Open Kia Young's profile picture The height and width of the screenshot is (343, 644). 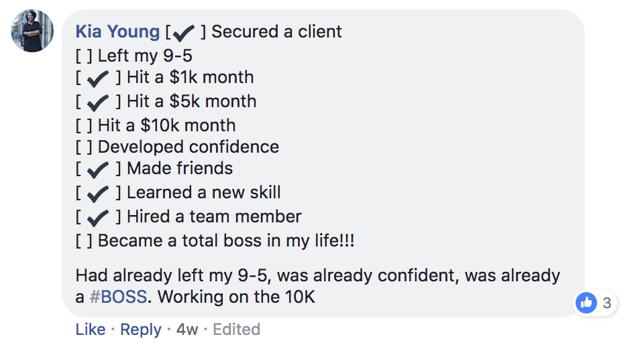[x=32, y=31]
